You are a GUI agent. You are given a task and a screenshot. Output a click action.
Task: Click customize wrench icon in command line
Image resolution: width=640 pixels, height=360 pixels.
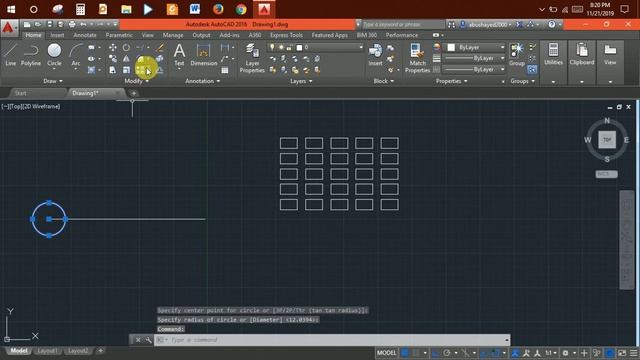149,340
